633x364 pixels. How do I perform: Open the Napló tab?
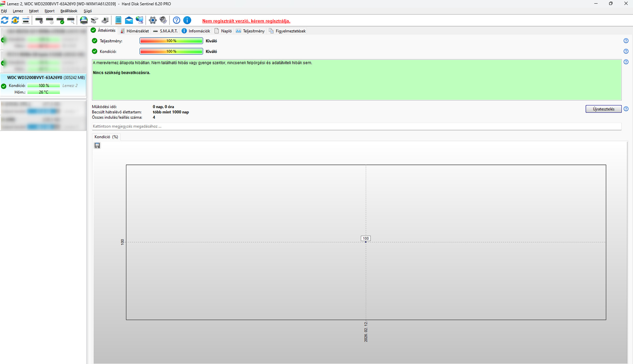coord(223,31)
